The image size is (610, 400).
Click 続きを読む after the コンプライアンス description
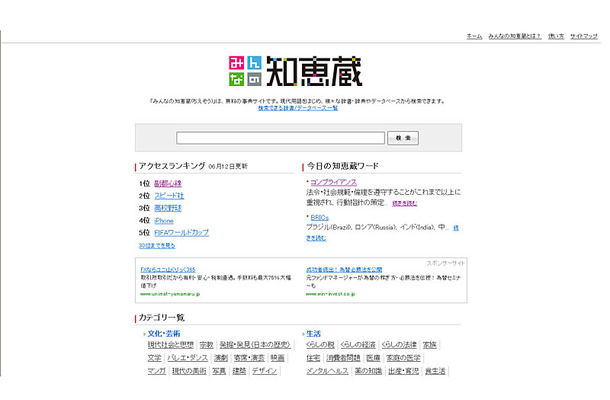coord(405,203)
